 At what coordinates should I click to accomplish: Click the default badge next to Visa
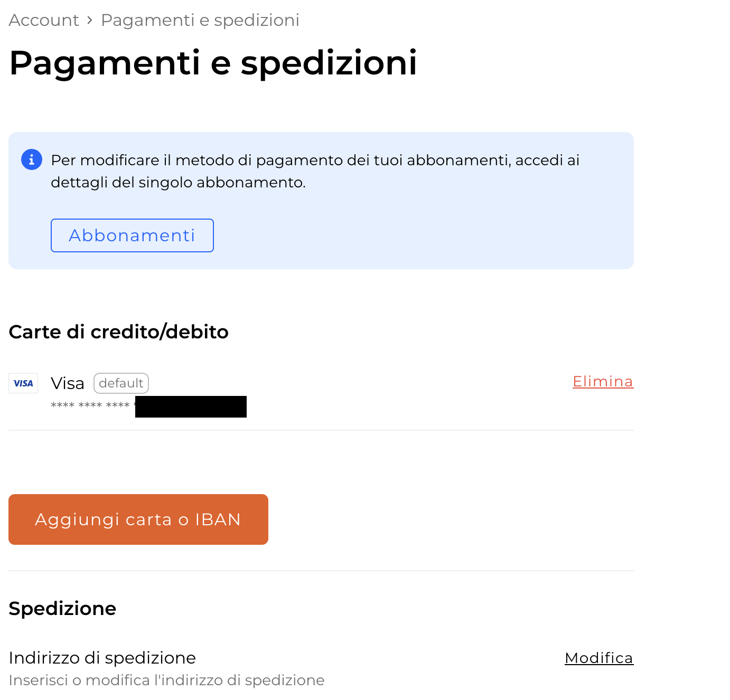pos(121,383)
